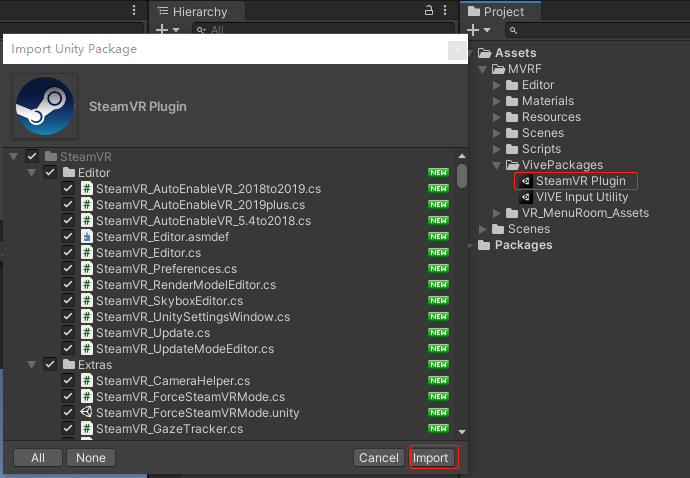The image size is (690, 478).
Task: Collapse the Extras folder in import list
Action: coord(32,365)
